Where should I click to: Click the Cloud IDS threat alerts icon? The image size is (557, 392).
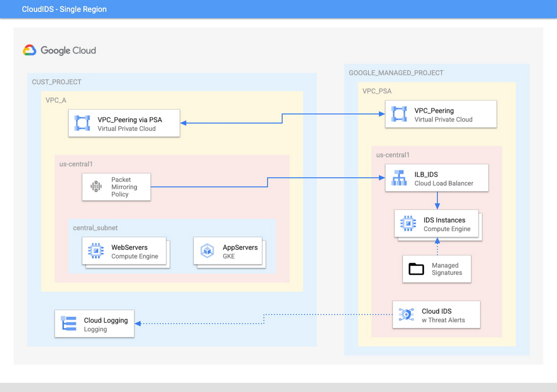[x=405, y=315]
